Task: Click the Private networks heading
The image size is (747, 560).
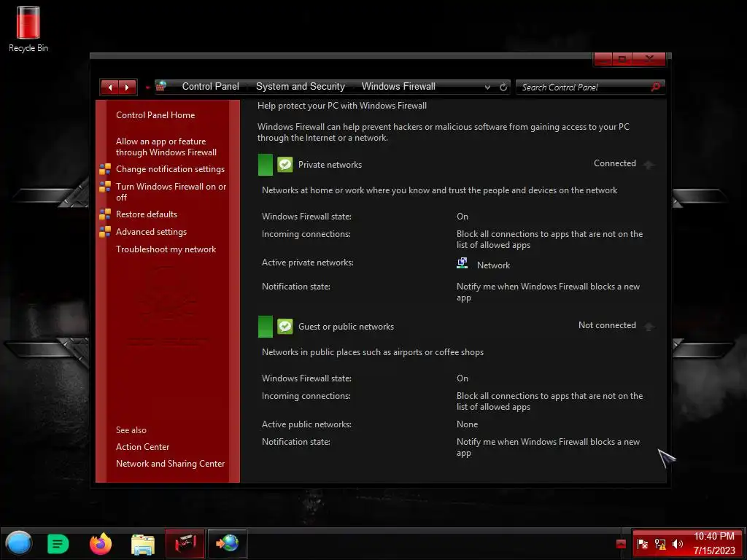Action: coord(330,165)
